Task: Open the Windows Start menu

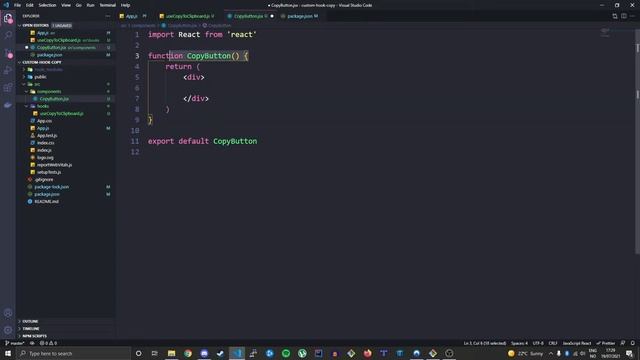Action: pyautogui.click(x=8, y=353)
